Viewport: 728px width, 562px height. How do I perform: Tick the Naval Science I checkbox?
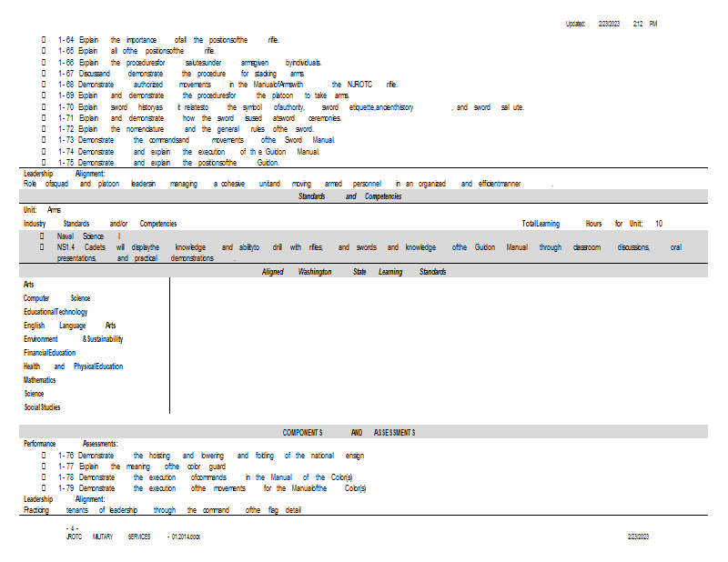42,236
